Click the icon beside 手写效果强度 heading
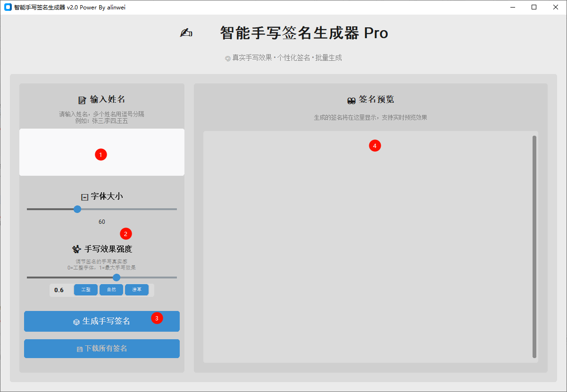567x392 pixels. (x=76, y=249)
